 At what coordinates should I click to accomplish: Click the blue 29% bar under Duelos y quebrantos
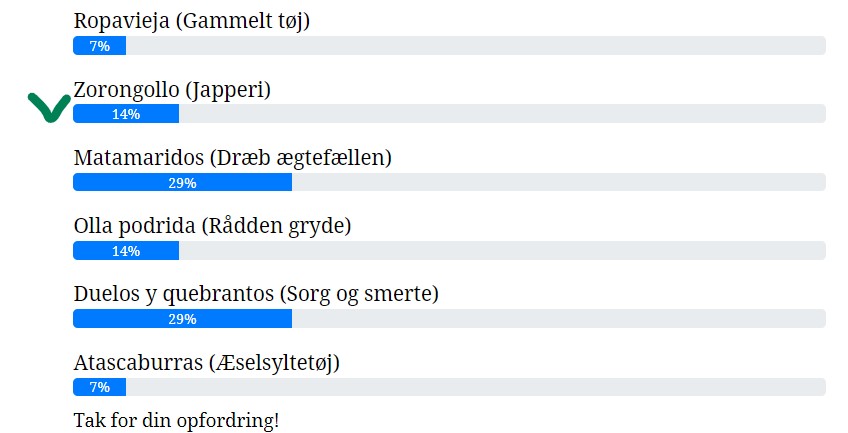click(x=182, y=319)
